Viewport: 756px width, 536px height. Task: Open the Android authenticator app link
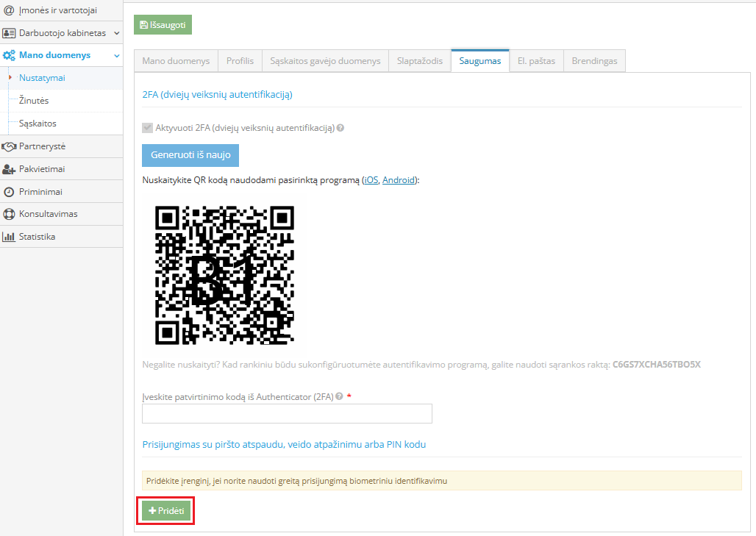399,180
